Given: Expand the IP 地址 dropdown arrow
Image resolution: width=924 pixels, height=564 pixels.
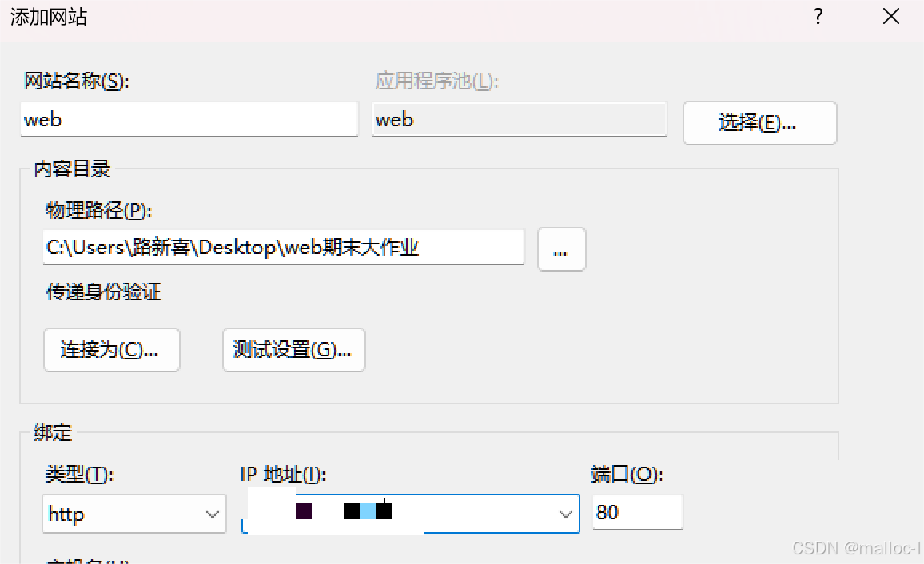Looking at the screenshot, I should 565,514.
